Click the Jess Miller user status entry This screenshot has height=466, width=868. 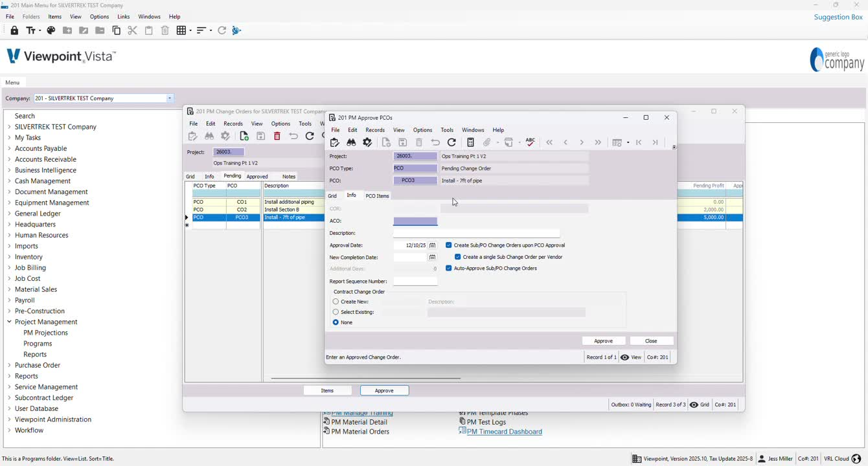pos(775,459)
